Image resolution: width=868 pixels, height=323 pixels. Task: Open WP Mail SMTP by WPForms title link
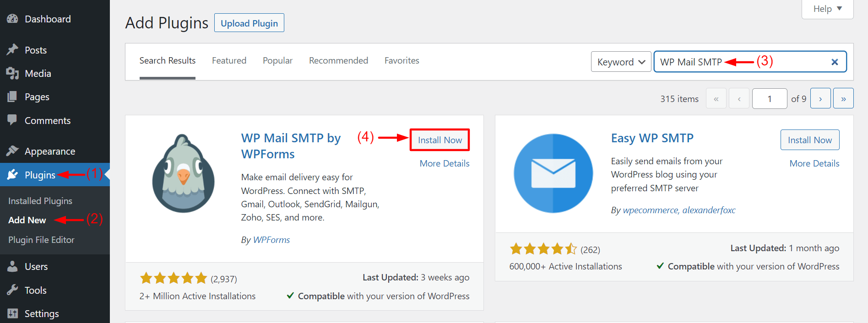point(291,146)
